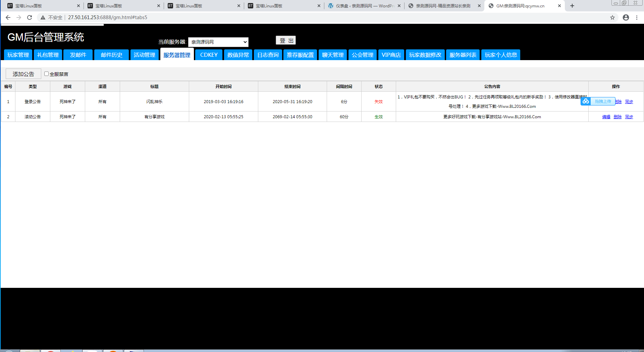
Task: Switch to the WordPress 仪表盘 browser tab
Action: tap(364, 6)
